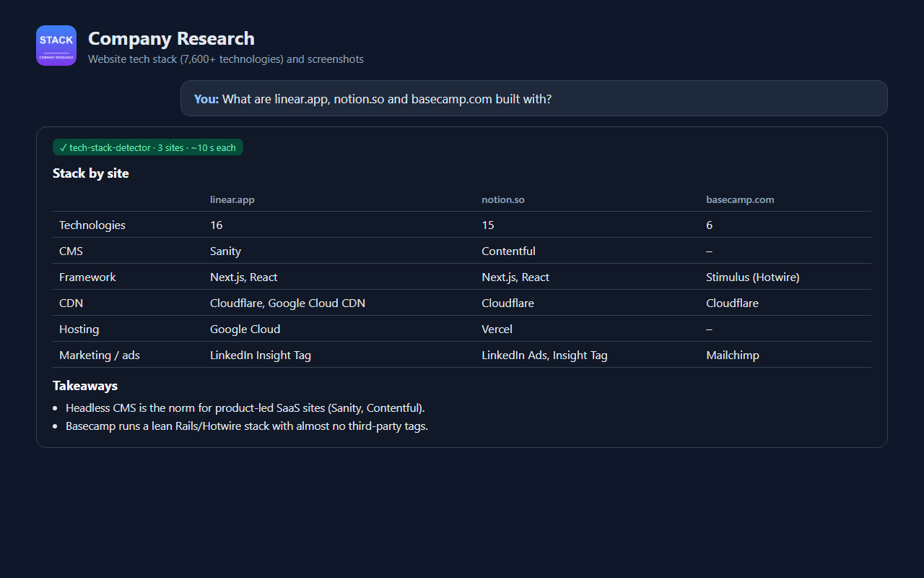Click the Google Cloud hosting cell
The width and height of the screenshot is (924, 578).
[x=245, y=329]
